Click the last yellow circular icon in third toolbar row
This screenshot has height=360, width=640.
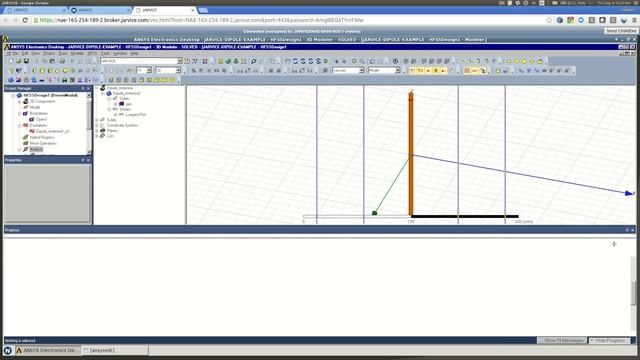click(172, 80)
